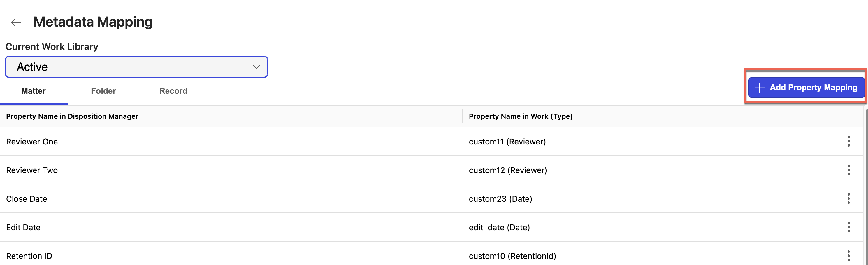This screenshot has width=868, height=265.
Task: Open three-dot menu for Reviewer Two
Action: (x=848, y=170)
